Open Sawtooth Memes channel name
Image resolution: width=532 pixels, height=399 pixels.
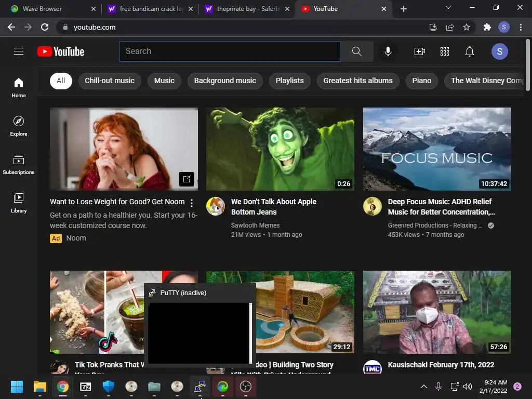pos(255,225)
